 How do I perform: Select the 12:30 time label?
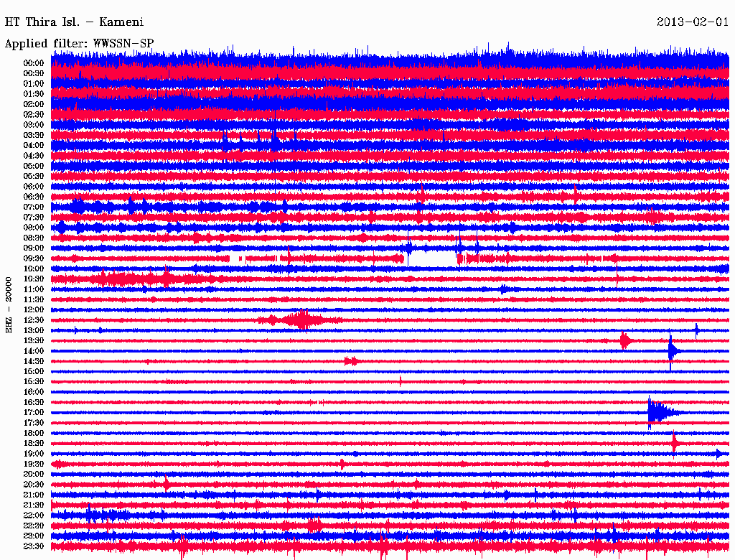pyautogui.click(x=34, y=320)
